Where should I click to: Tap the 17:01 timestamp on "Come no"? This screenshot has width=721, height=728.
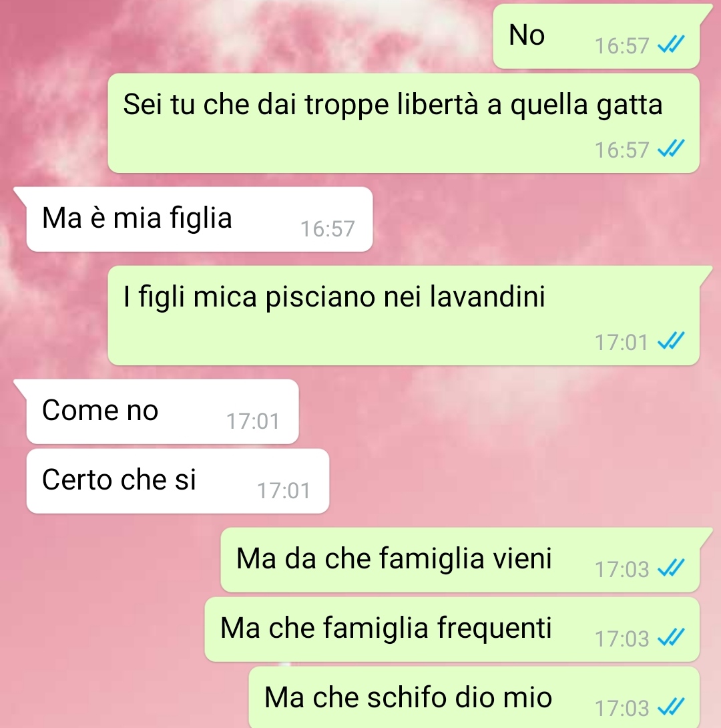tap(253, 421)
